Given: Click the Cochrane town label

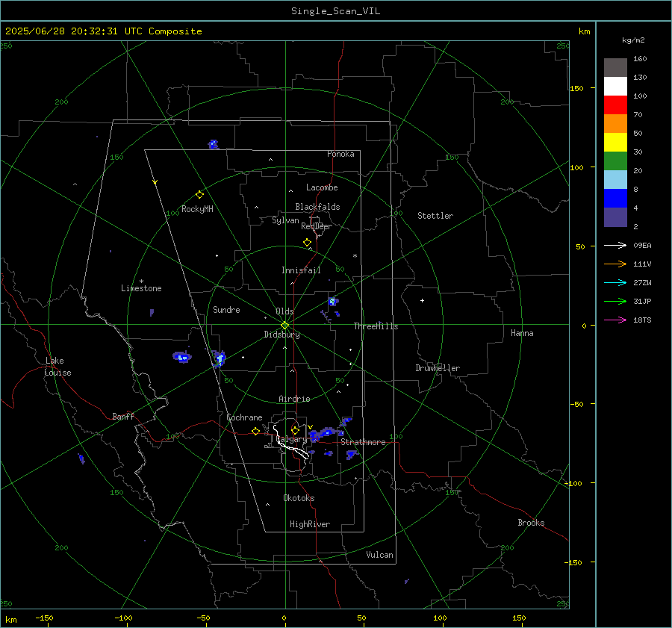Looking at the screenshot, I should click(244, 417).
